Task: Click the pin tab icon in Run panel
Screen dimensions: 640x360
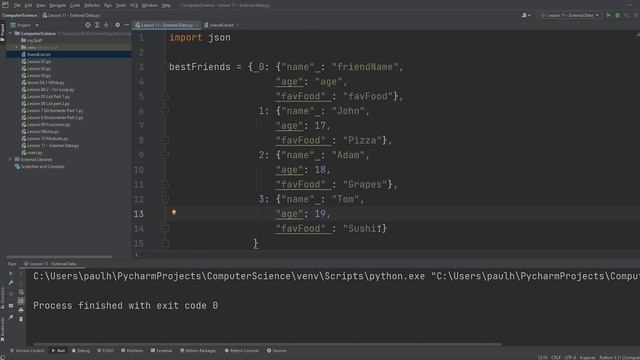Action: tap(11, 317)
